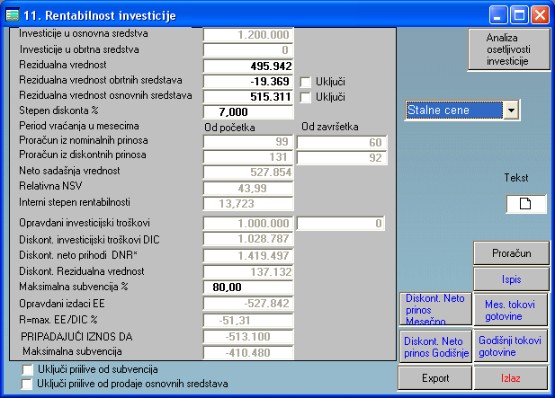Close the window with the red X

[x=540, y=15]
